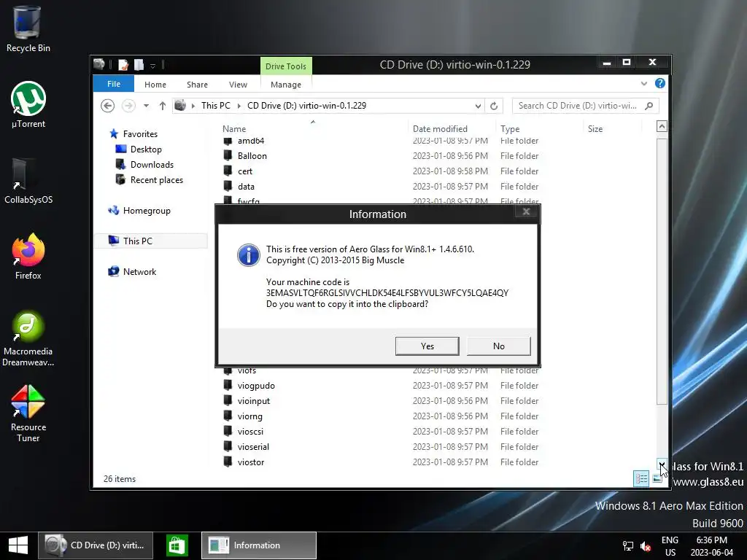Switch to Details view layout icon
The width and height of the screenshot is (747, 560).
click(641, 478)
